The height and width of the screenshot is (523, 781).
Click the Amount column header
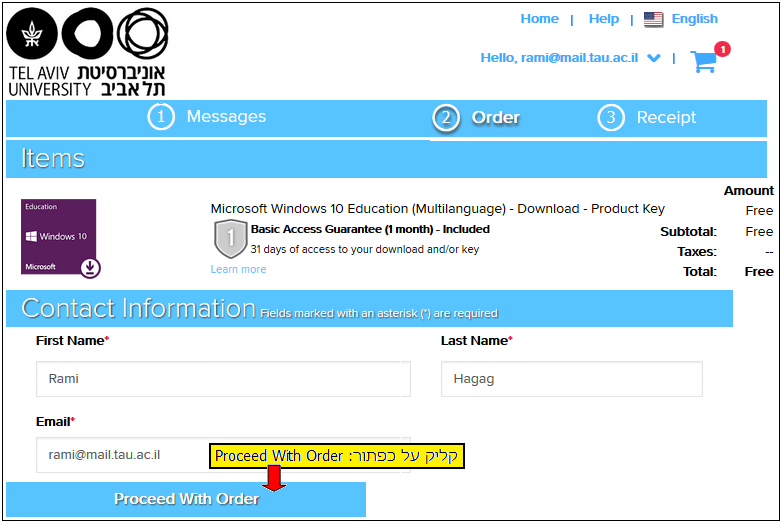[x=749, y=191]
